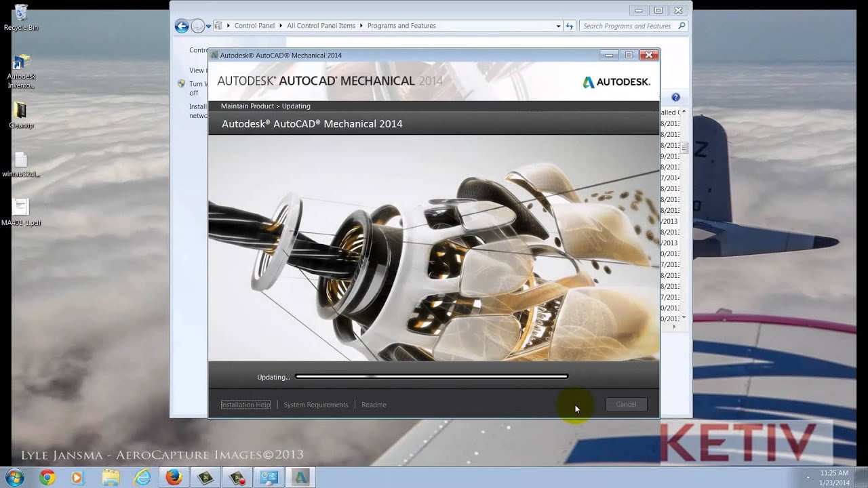Open the Cleanup desktop icon
The image size is (868, 488).
click(x=21, y=115)
